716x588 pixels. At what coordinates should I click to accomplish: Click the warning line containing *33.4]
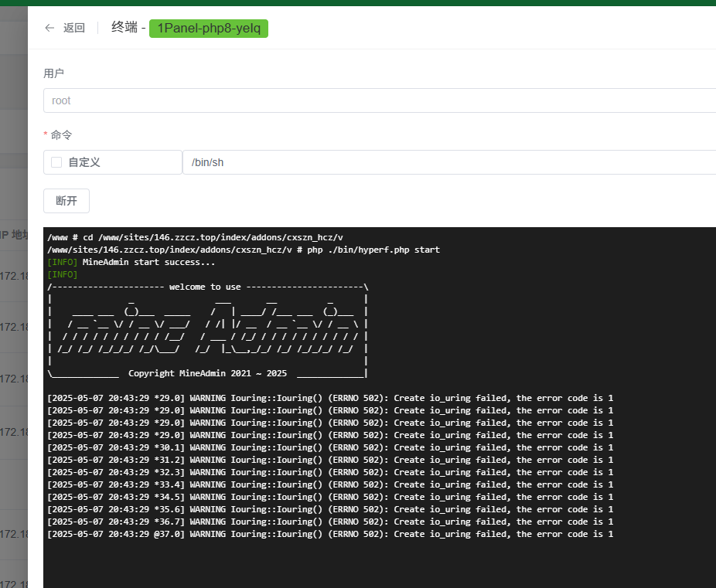330,484
